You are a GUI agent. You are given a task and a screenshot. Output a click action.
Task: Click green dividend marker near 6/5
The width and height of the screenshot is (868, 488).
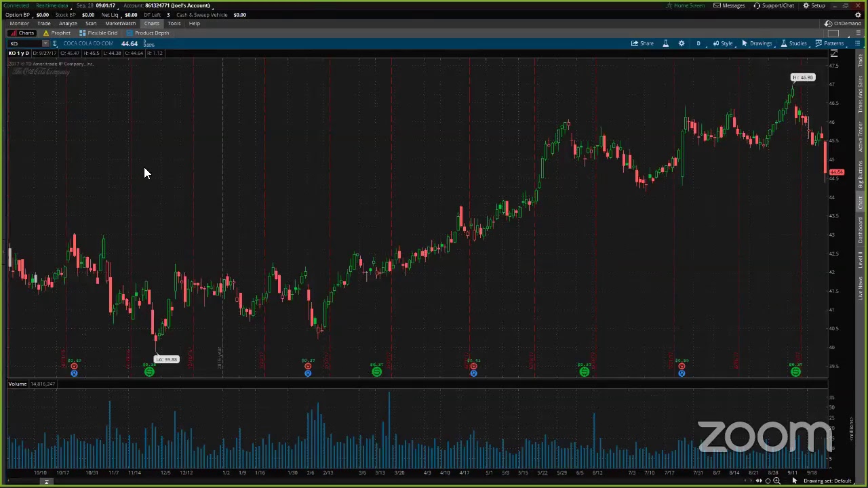click(x=584, y=371)
